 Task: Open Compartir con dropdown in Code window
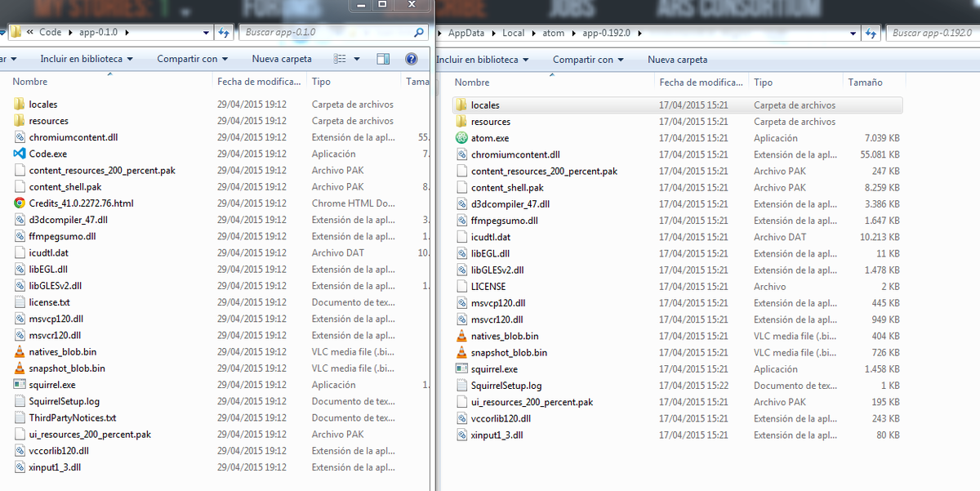(x=192, y=59)
